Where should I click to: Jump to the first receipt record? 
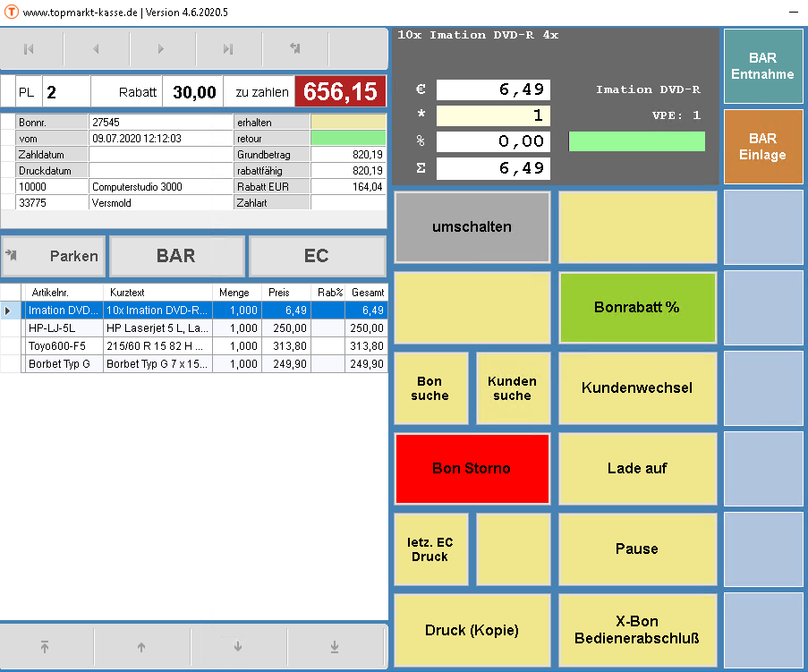[x=30, y=49]
